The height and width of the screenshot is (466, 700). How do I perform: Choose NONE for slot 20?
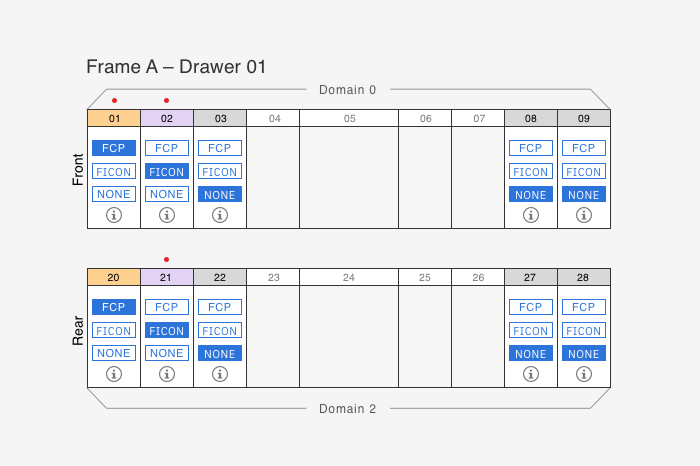click(114, 353)
